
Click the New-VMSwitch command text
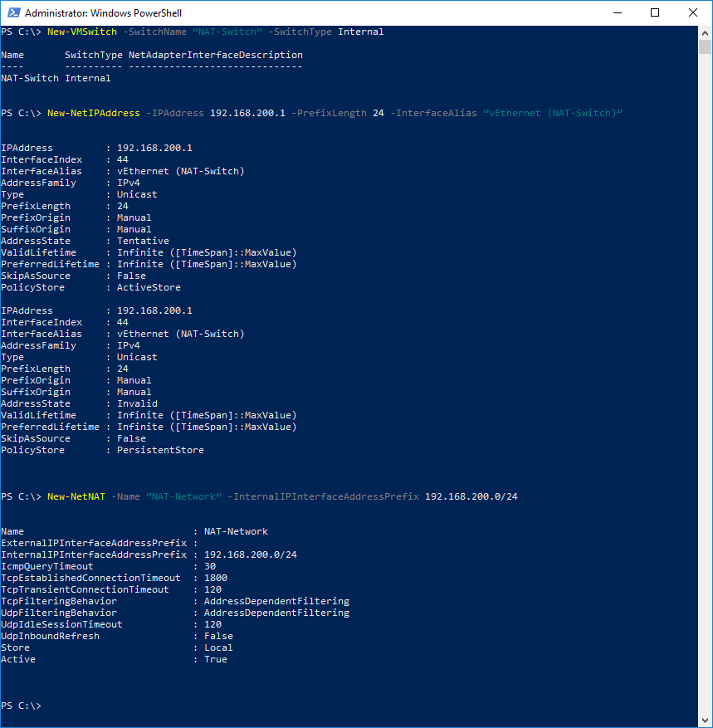point(82,32)
